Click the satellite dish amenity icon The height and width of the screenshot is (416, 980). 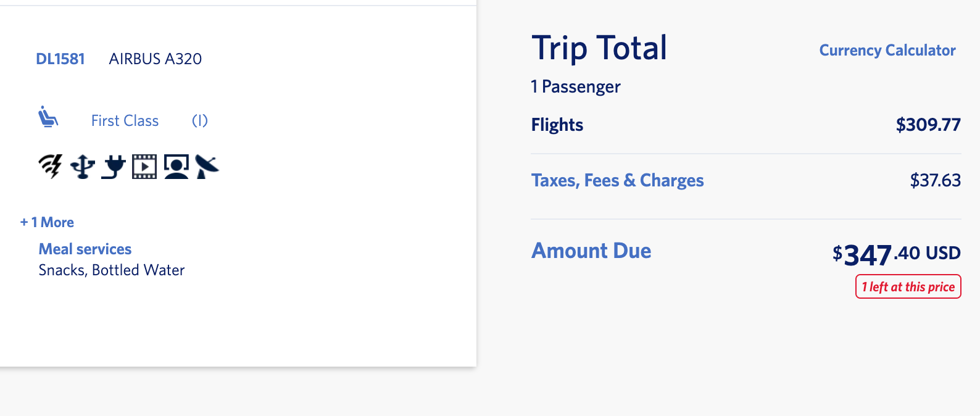[207, 167]
